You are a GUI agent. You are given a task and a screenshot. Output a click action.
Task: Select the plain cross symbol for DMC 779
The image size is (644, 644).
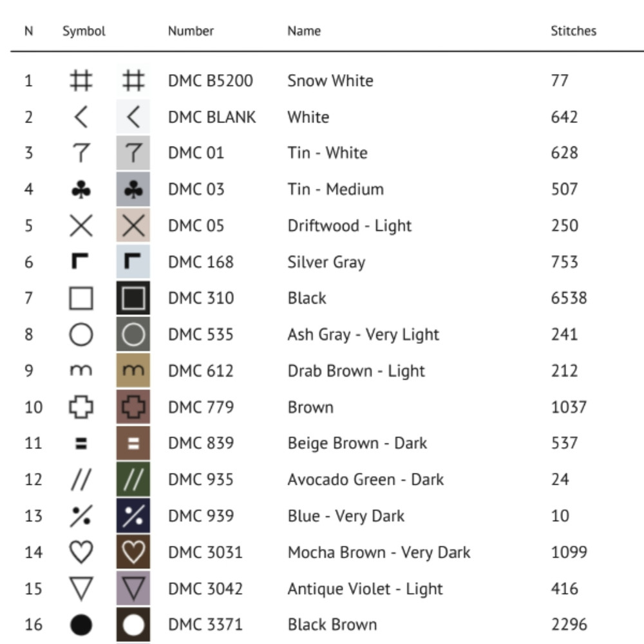click(x=81, y=407)
